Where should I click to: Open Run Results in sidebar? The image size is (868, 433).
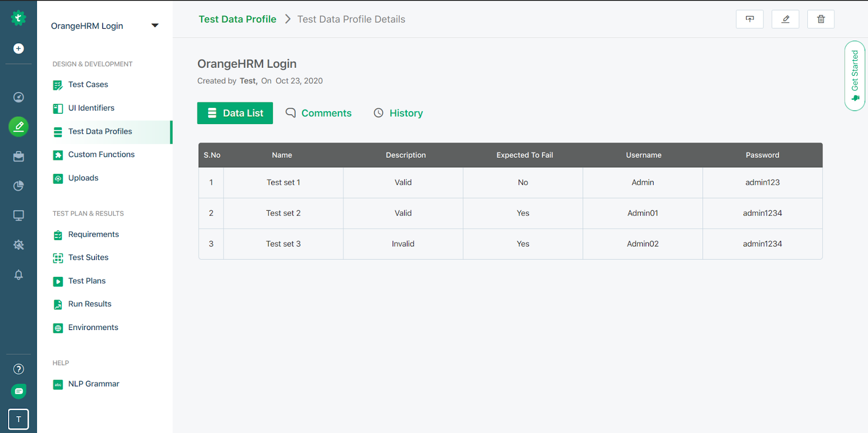(x=90, y=304)
